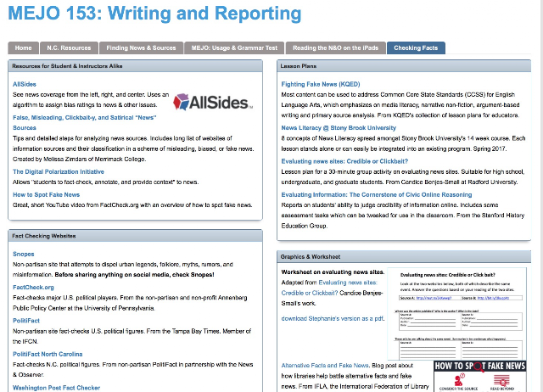This screenshot has width=543, height=392.
Task: Open the PolitiFact North Carolina link
Action: tap(48, 354)
